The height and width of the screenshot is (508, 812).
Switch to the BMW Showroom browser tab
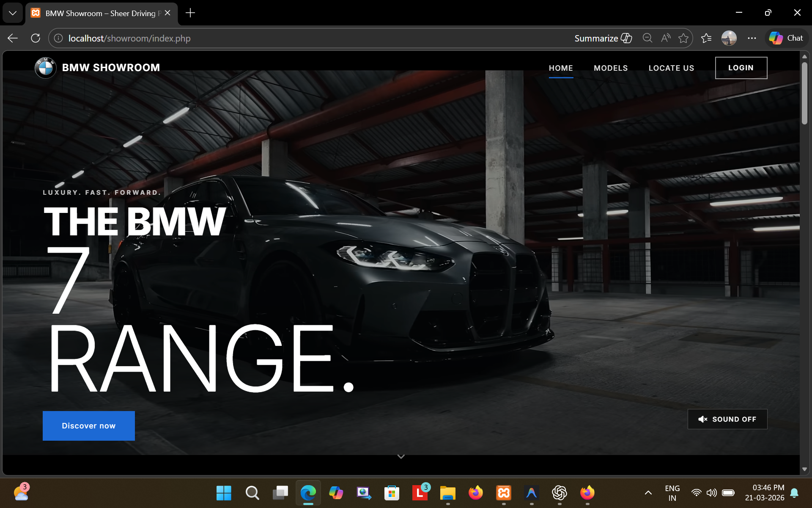(x=97, y=13)
